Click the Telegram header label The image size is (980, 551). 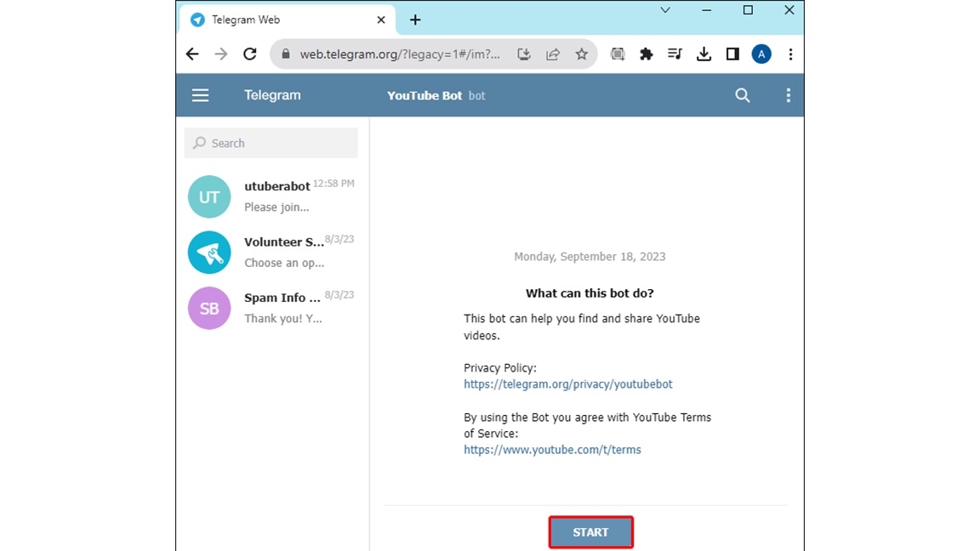click(272, 95)
